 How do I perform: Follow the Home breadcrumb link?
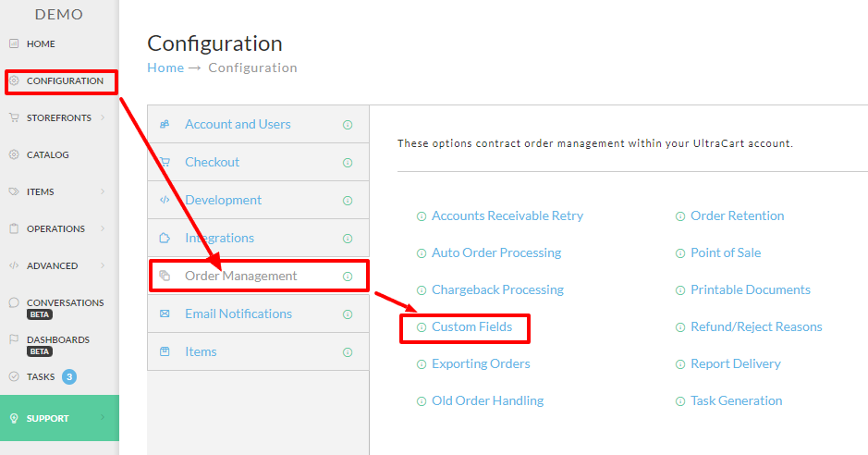pos(165,68)
